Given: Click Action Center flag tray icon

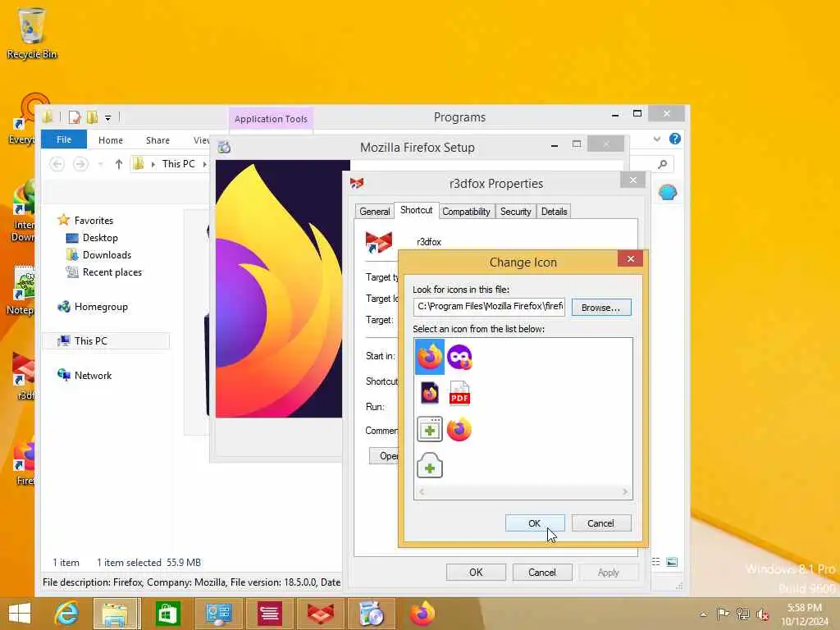Looking at the screenshot, I should [x=723, y=614].
